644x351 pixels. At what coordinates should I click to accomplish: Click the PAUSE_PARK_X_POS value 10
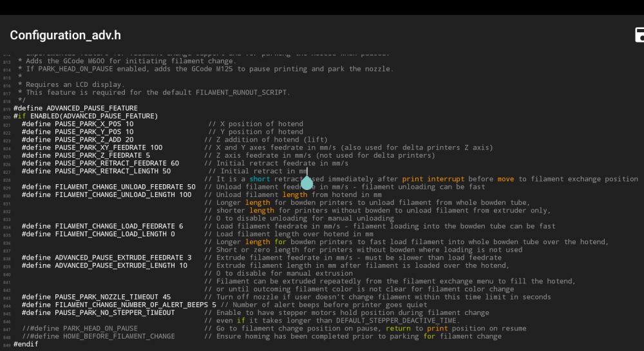129,124
